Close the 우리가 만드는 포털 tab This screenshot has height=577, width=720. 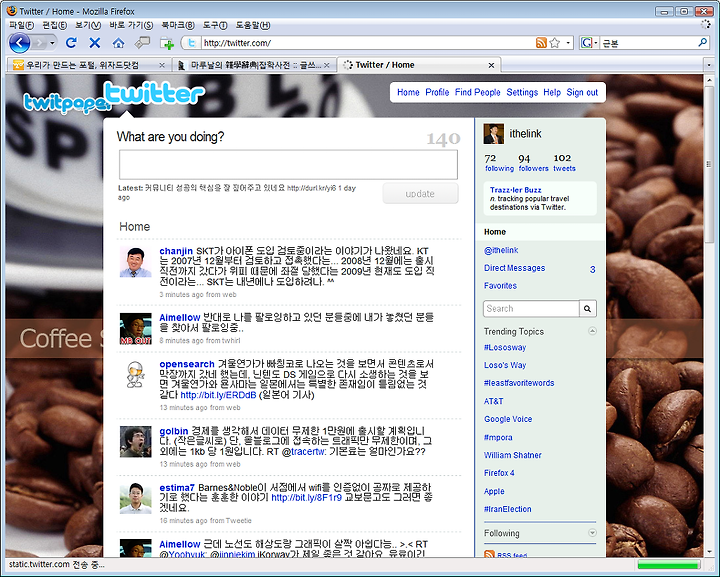pyautogui.click(x=162, y=65)
